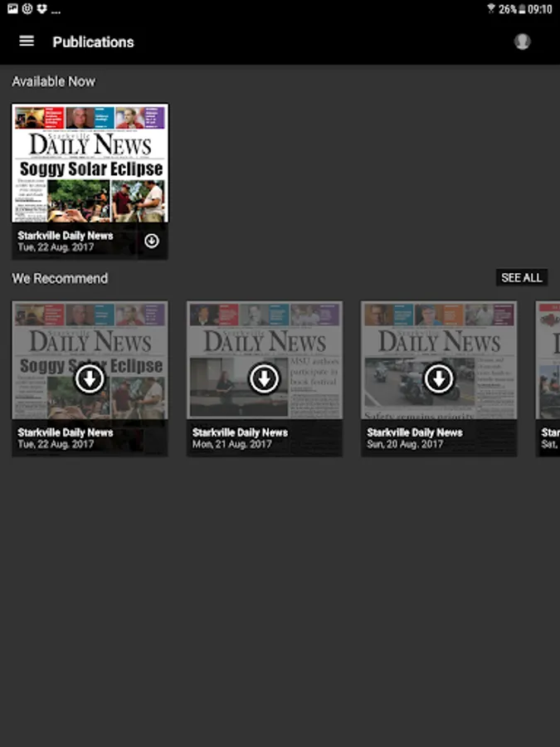Select the 'We Recommend' heading

[x=60, y=278]
